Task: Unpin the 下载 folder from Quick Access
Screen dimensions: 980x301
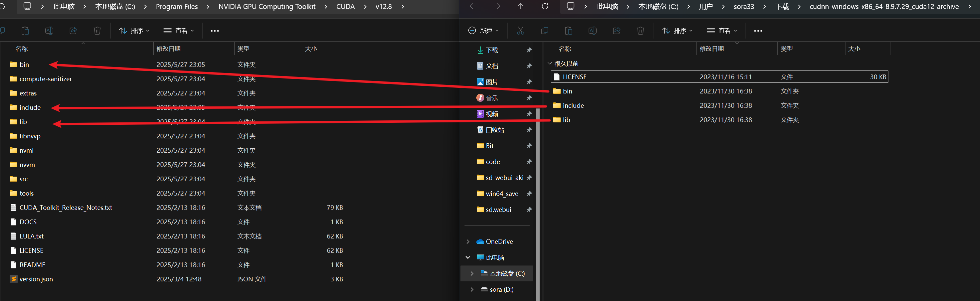Action: pyautogui.click(x=529, y=50)
